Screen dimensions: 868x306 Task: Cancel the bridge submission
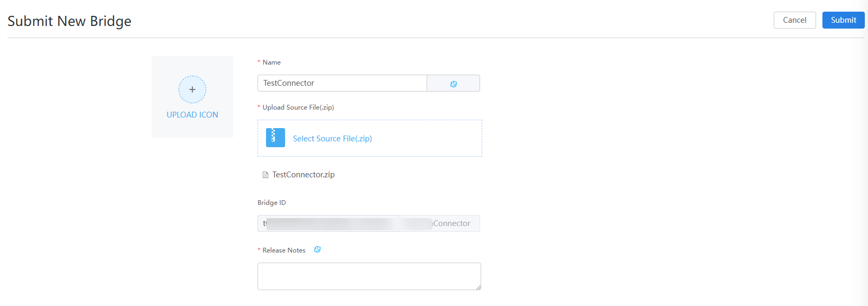pyautogui.click(x=794, y=20)
